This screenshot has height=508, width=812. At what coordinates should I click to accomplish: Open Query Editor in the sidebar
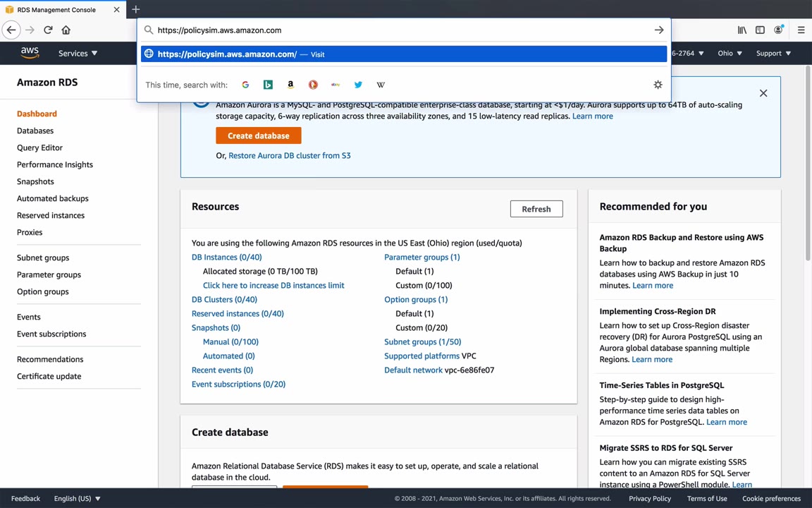(39, 147)
